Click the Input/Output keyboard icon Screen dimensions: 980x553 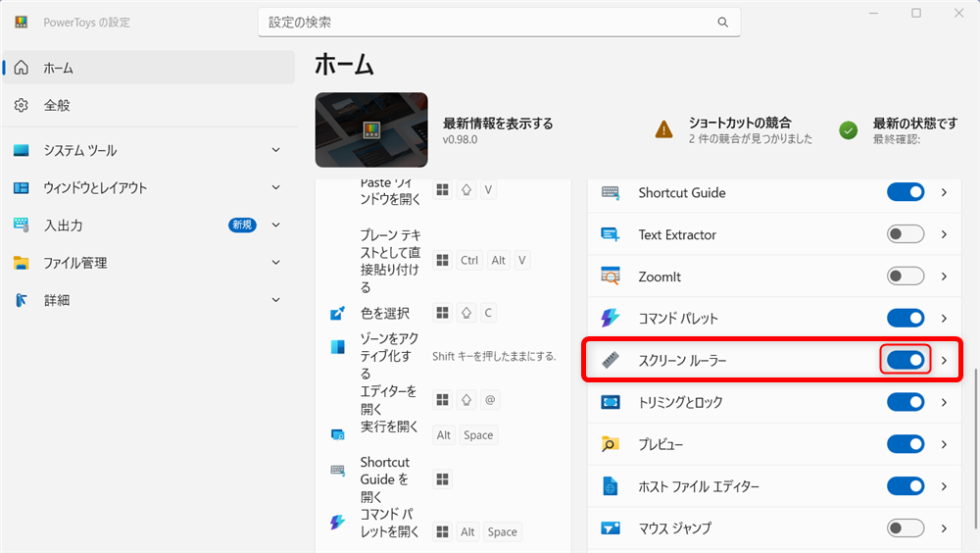[22, 226]
